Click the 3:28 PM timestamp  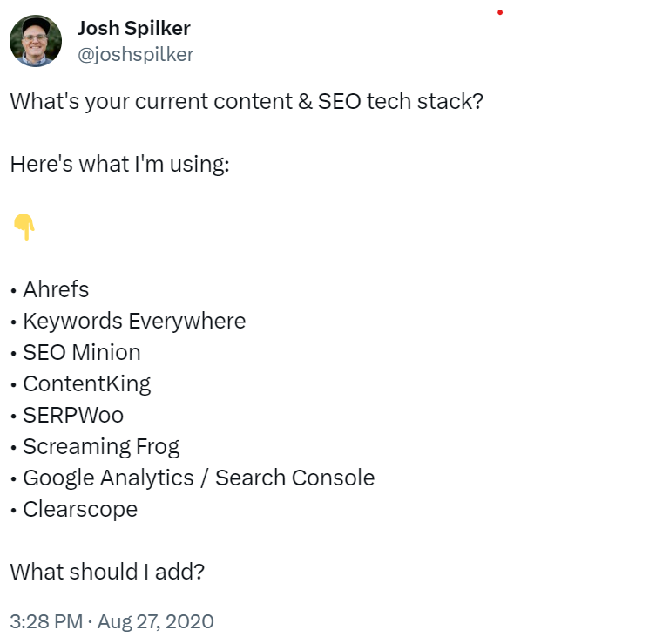tap(46, 621)
